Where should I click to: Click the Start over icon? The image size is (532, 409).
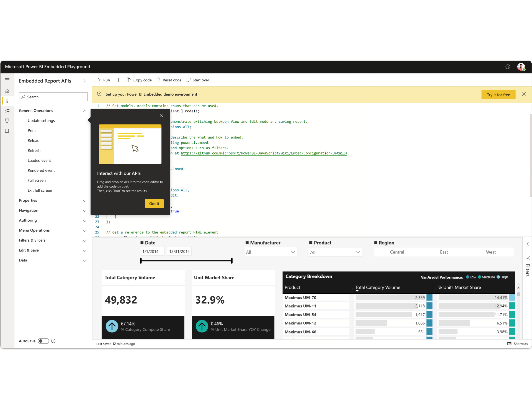tap(188, 80)
